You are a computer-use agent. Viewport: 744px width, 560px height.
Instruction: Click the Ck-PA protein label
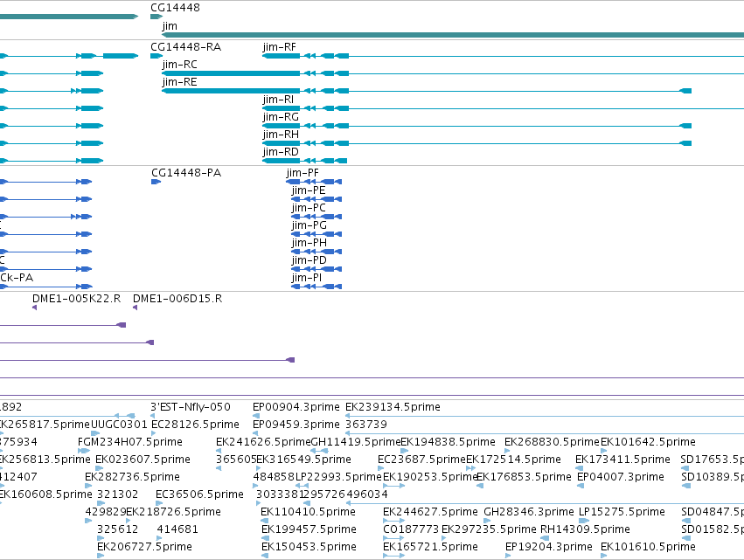click(x=17, y=278)
